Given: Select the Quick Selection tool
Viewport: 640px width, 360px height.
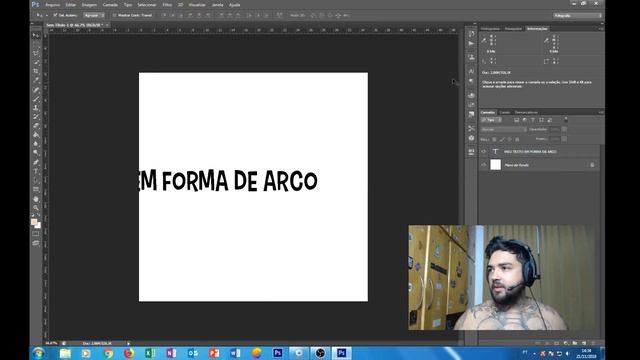Looking at the screenshot, I should tap(36, 62).
